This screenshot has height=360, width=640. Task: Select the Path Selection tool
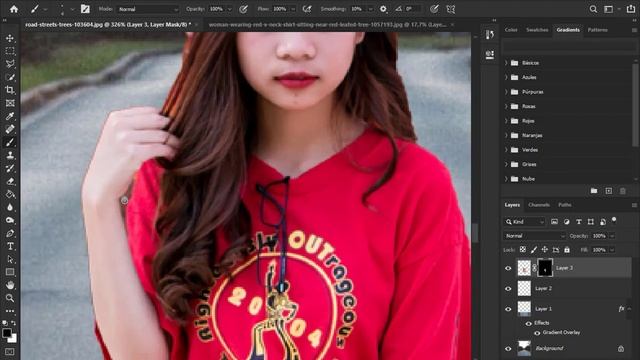10,259
